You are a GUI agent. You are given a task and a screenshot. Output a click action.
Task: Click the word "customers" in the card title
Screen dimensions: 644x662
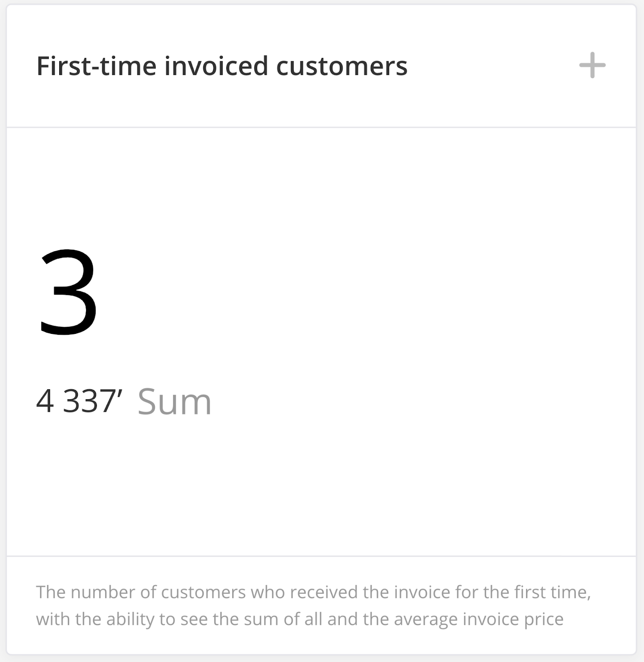(341, 66)
